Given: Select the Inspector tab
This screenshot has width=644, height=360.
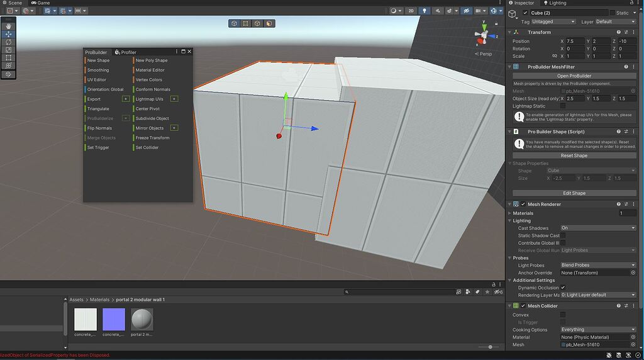Looking at the screenshot, I should point(521,3).
